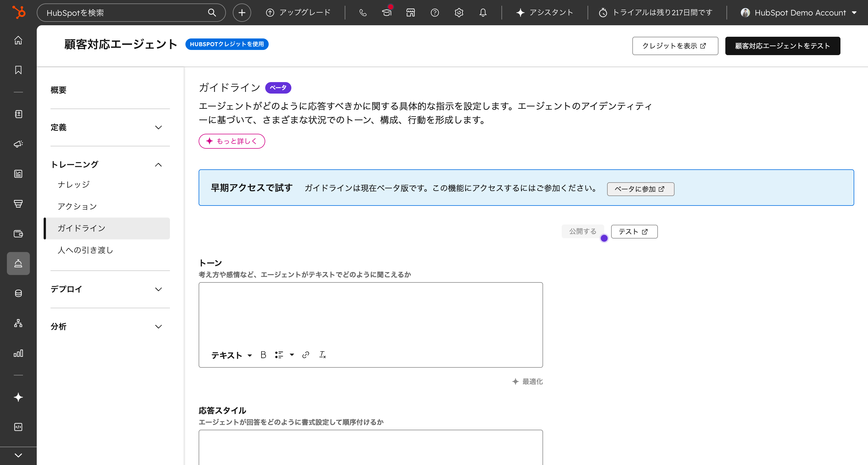Open the Content image sidebar icon
868x465 pixels.
tap(18, 174)
